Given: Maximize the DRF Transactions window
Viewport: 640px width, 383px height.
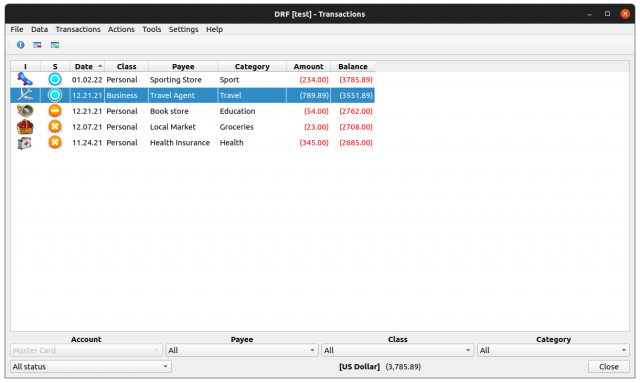Looking at the screenshot, I should tap(607, 14).
